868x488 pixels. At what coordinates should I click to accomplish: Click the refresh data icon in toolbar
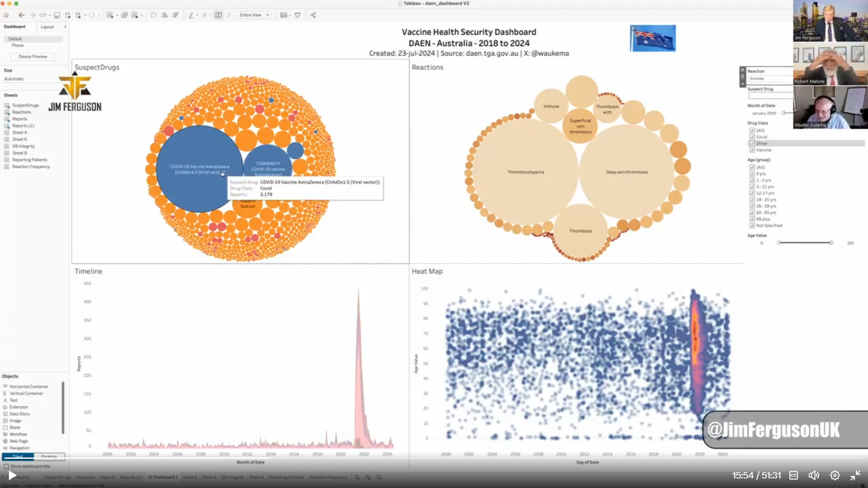point(92,15)
